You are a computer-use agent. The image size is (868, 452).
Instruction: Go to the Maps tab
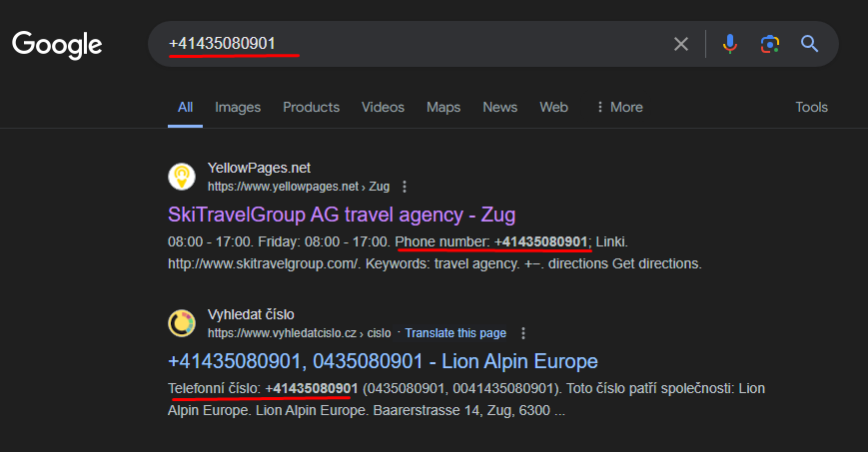click(x=443, y=107)
